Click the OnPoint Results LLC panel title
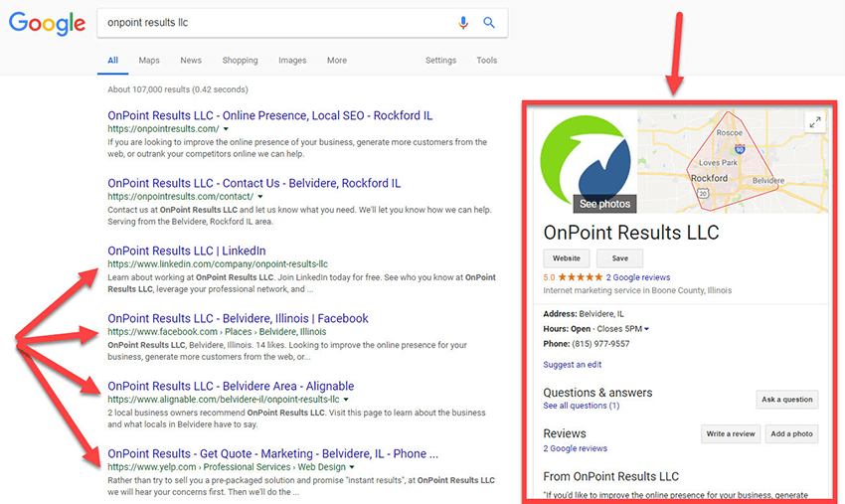This screenshot has height=504, width=845. point(631,233)
